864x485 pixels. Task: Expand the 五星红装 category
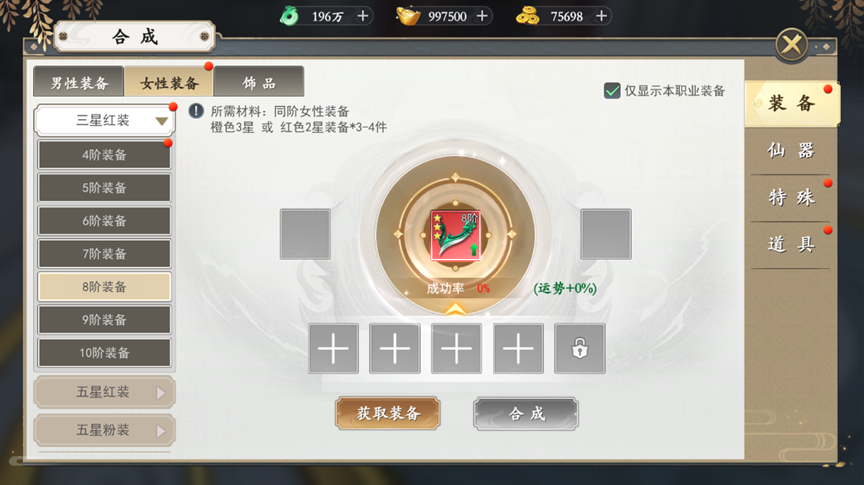coord(105,392)
